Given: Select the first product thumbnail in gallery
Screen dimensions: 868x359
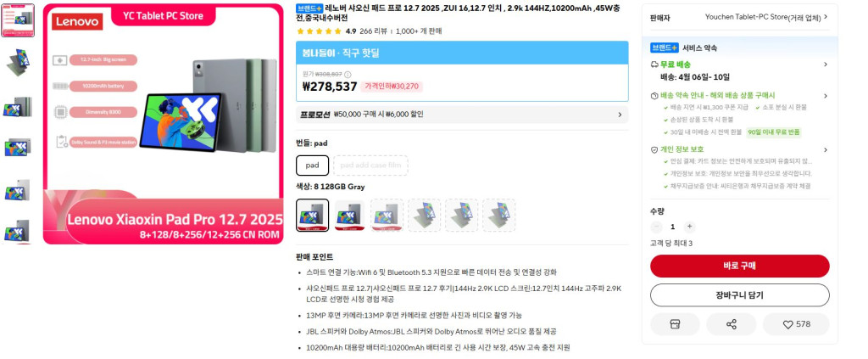Looking at the screenshot, I should [x=18, y=20].
